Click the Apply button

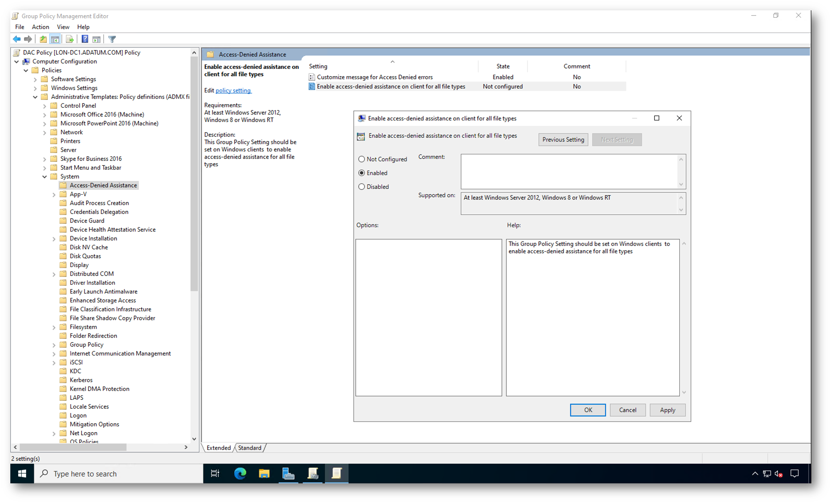[667, 410]
